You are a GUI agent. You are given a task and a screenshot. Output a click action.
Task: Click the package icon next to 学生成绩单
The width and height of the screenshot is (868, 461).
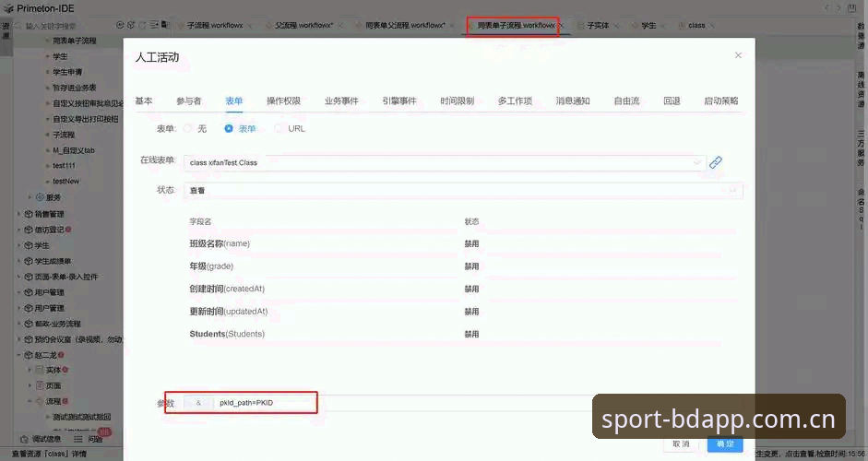(29, 261)
